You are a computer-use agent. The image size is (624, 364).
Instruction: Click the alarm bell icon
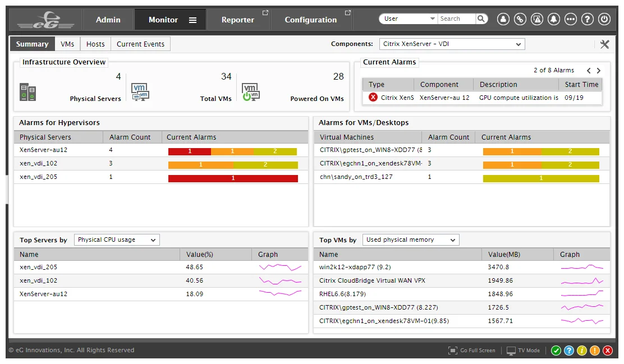coord(553,19)
